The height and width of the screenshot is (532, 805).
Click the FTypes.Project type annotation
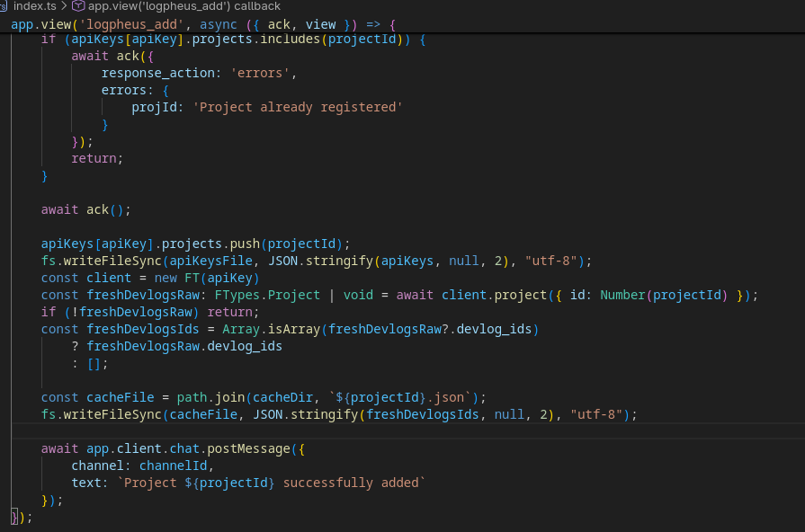[267, 295]
